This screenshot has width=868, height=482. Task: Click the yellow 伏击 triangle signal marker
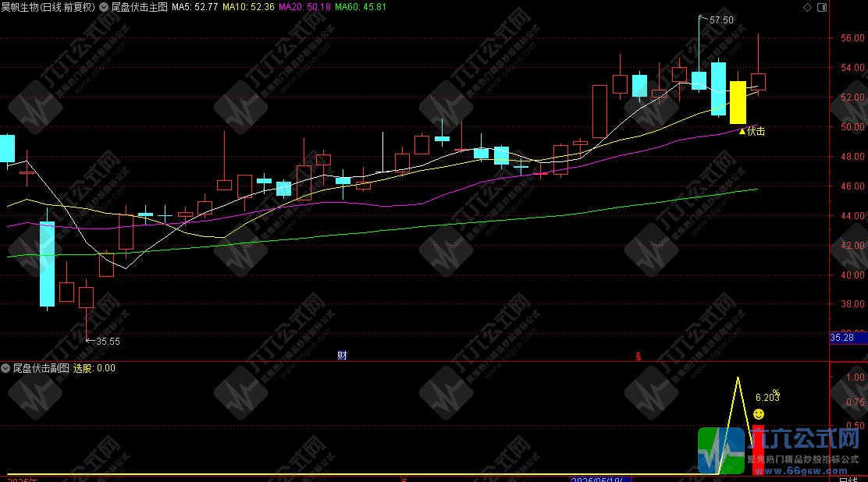742,131
